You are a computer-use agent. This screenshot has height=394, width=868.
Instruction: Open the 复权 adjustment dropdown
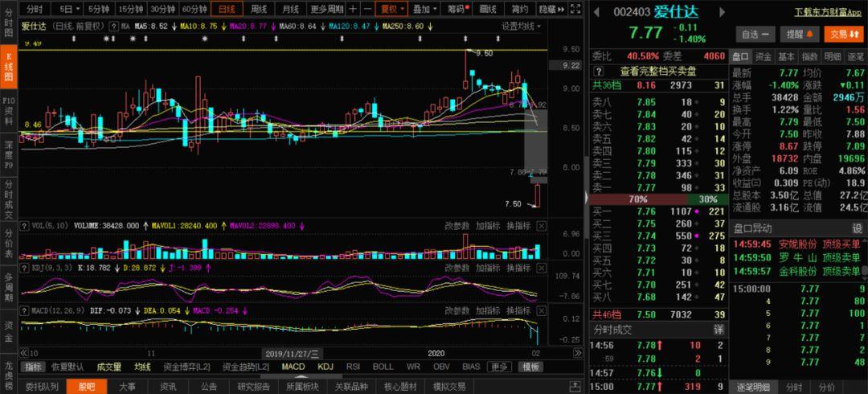392,9
